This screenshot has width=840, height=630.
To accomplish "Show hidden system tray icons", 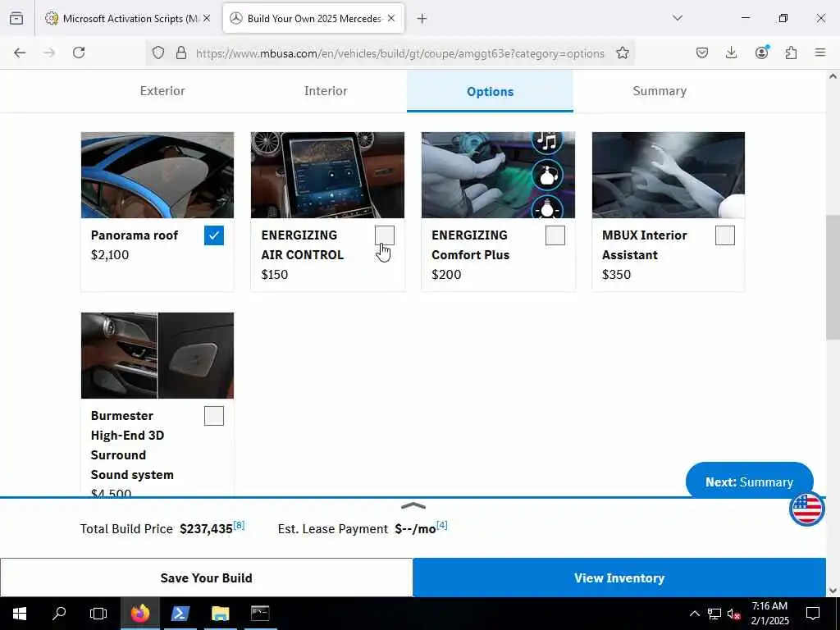I will pos(694,614).
